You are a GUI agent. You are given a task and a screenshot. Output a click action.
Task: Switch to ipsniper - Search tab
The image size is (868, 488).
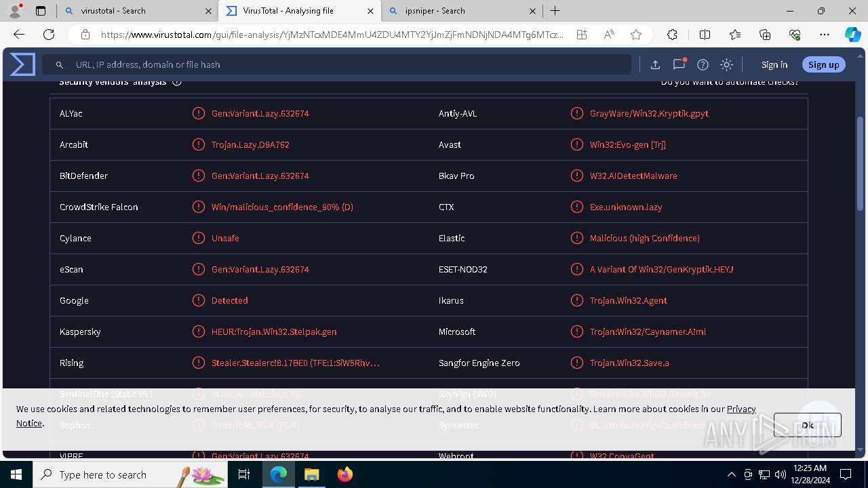click(x=462, y=11)
